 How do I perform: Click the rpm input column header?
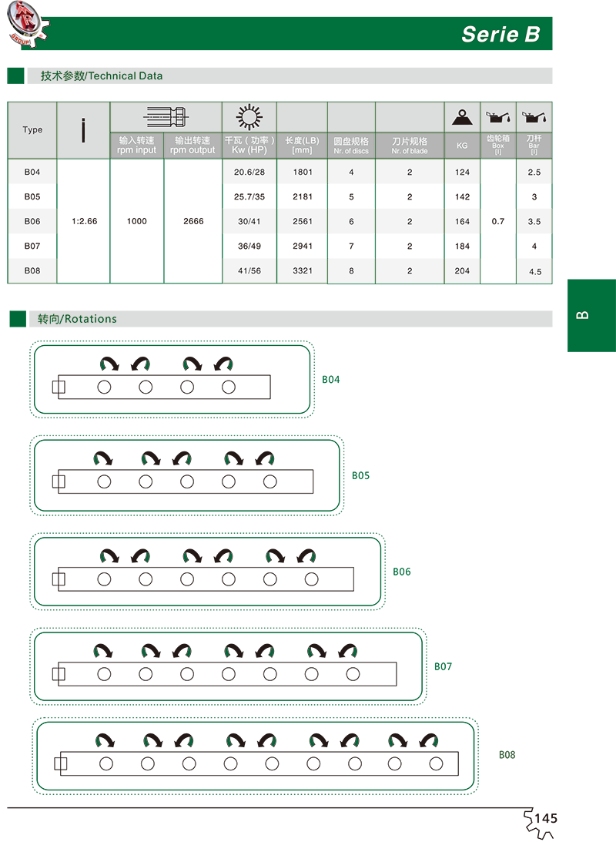pos(137,146)
